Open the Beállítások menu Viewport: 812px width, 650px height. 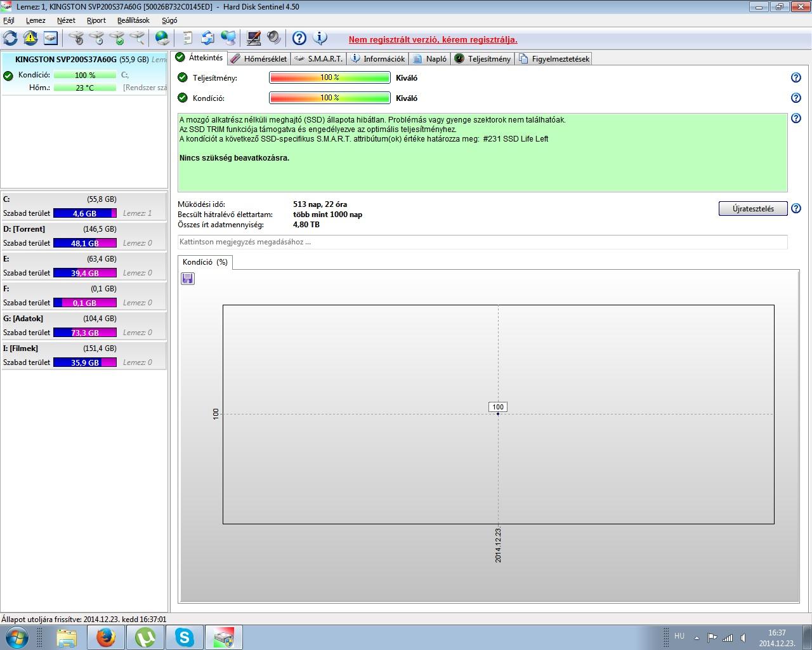[133, 20]
